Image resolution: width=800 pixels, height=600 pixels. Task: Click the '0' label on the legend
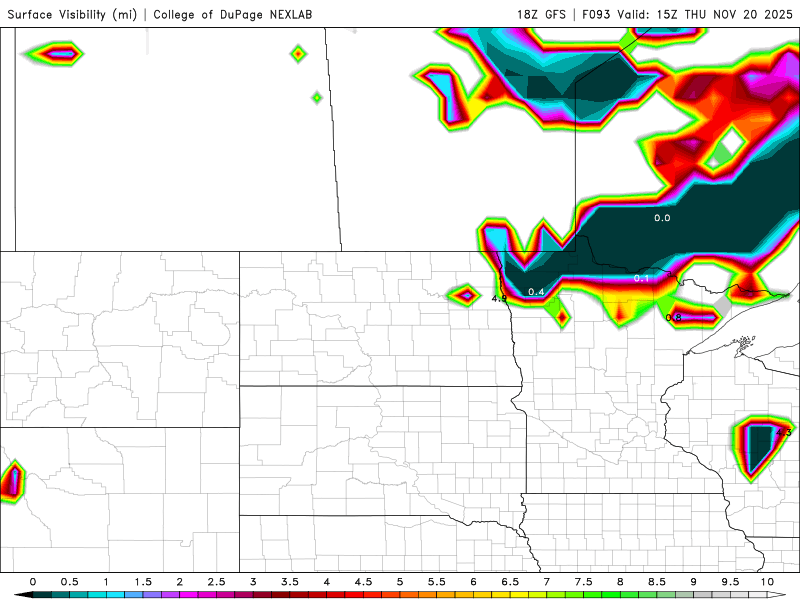click(33, 582)
